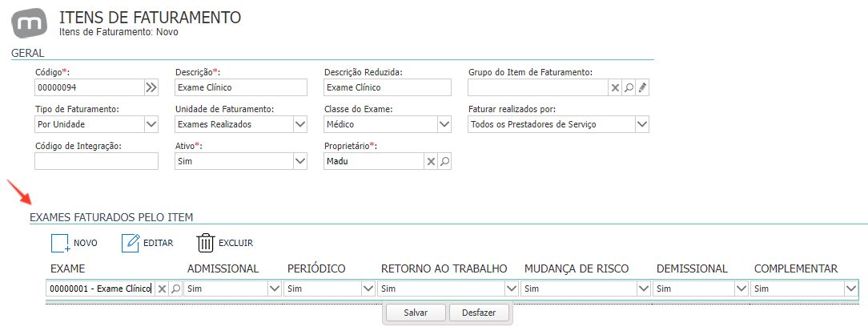The height and width of the screenshot is (331, 868).
Task: Search Proprietário with magnifier icon
Action: pyautogui.click(x=444, y=161)
